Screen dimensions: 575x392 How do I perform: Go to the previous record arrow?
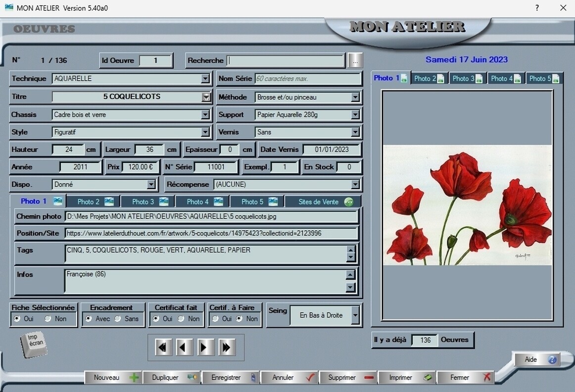coord(184,347)
